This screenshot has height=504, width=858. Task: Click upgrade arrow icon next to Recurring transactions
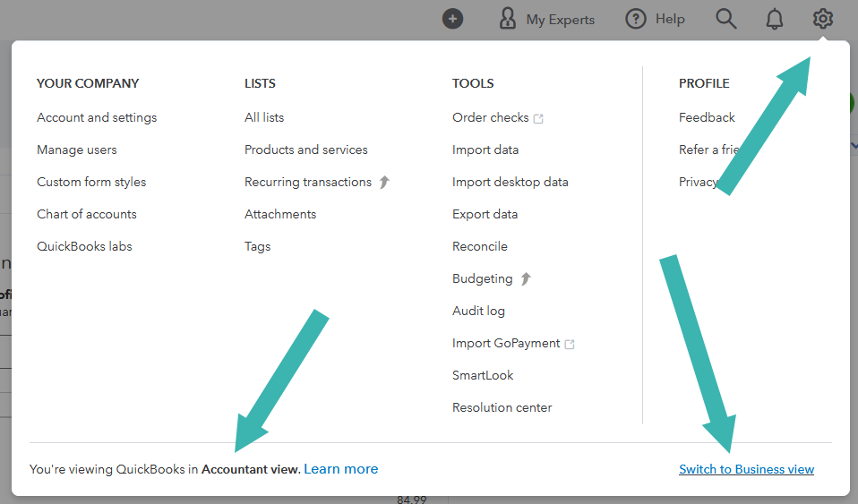coord(384,182)
